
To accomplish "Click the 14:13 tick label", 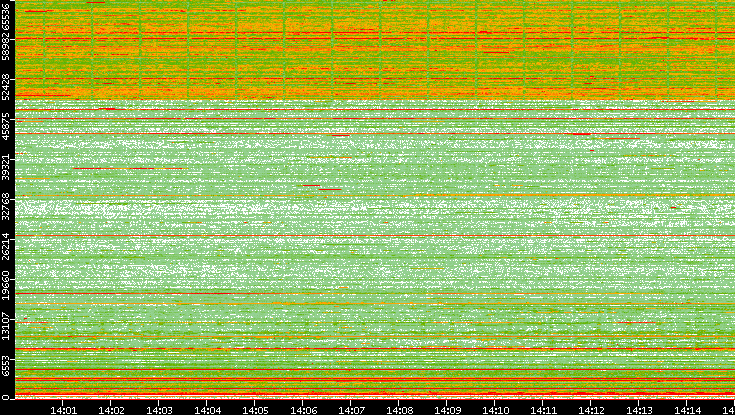I will point(640,411).
